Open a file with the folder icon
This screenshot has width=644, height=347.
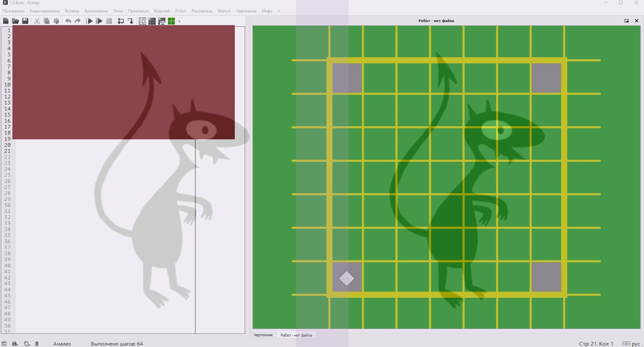click(15, 21)
